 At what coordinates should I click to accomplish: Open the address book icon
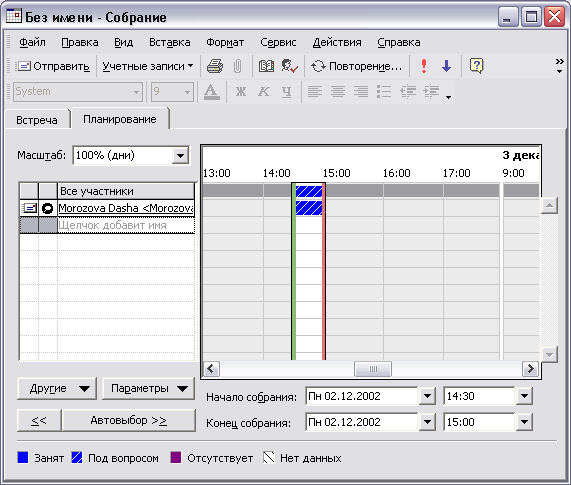click(x=266, y=66)
